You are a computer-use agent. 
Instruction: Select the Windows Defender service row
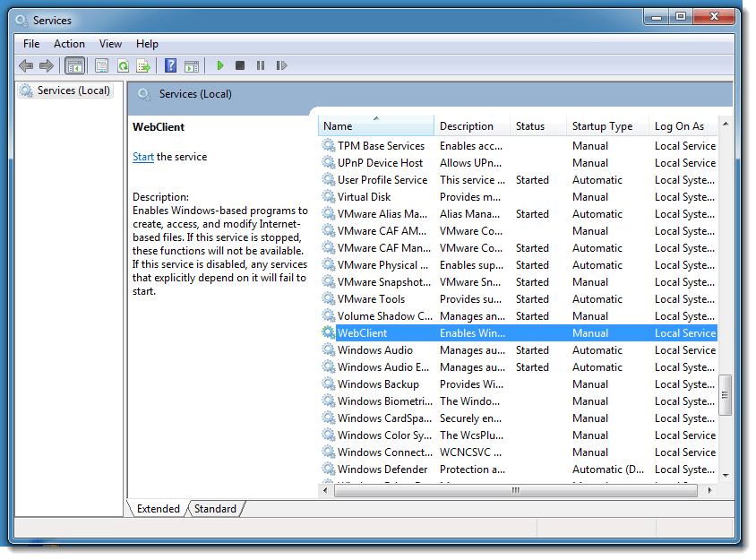(382, 470)
